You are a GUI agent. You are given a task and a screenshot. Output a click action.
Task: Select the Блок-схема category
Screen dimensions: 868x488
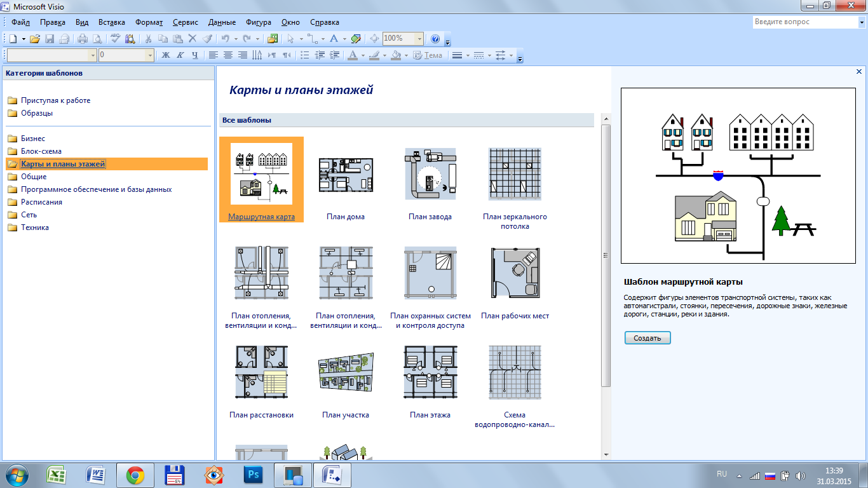pyautogui.click(x=41, y=151)
